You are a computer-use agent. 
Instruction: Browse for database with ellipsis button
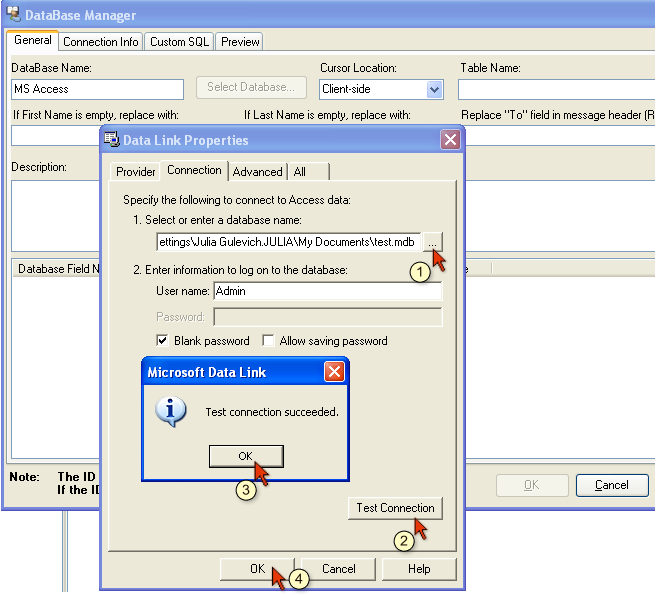point(432,242)
